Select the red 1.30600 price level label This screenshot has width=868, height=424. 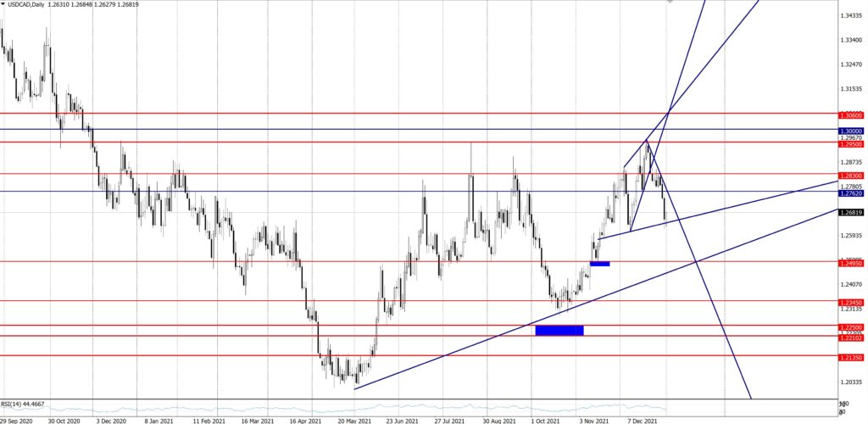(x=851, y=114)
